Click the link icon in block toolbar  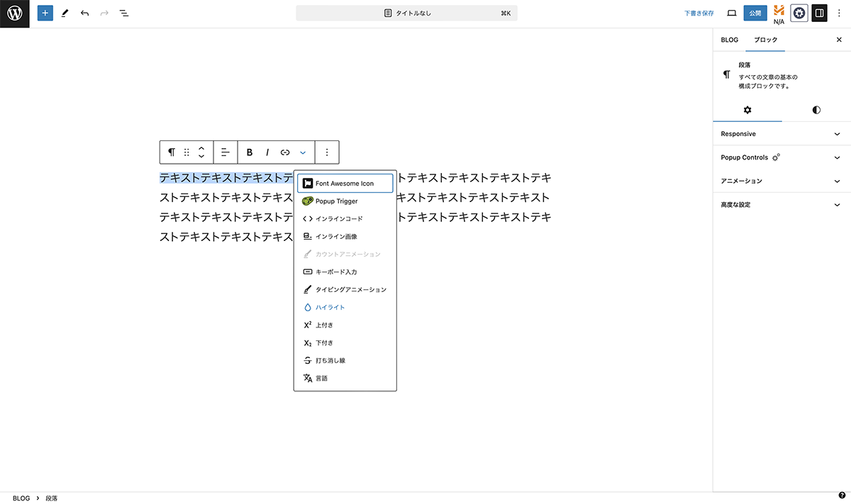(x=285, y=152)
